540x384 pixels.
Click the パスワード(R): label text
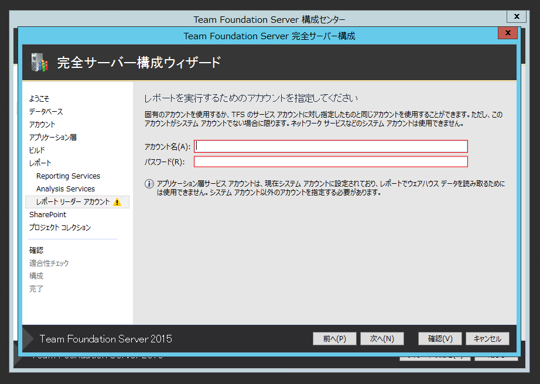coord(165,162)
